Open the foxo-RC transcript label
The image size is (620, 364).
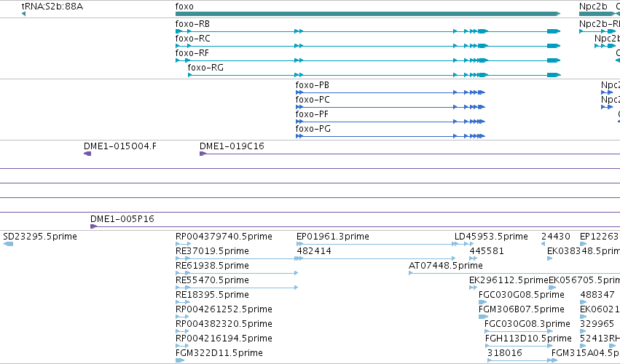coord(192,39)
